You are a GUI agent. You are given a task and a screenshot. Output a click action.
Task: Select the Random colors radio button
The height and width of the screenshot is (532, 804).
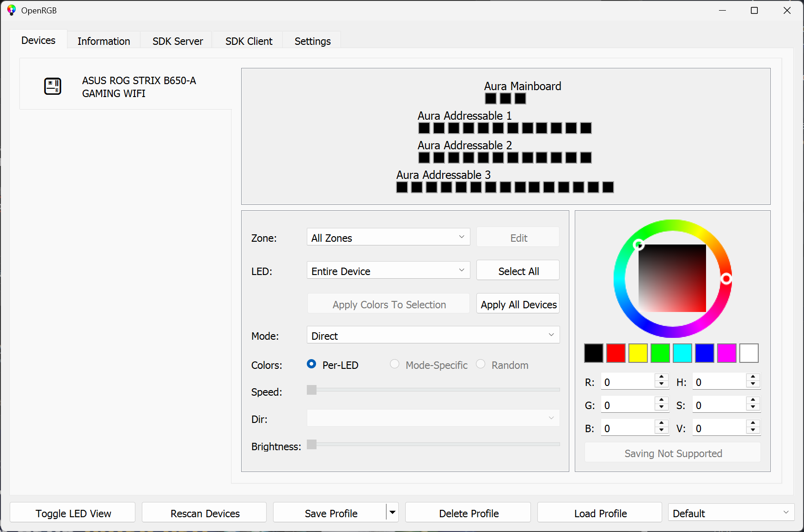(481, 364)
